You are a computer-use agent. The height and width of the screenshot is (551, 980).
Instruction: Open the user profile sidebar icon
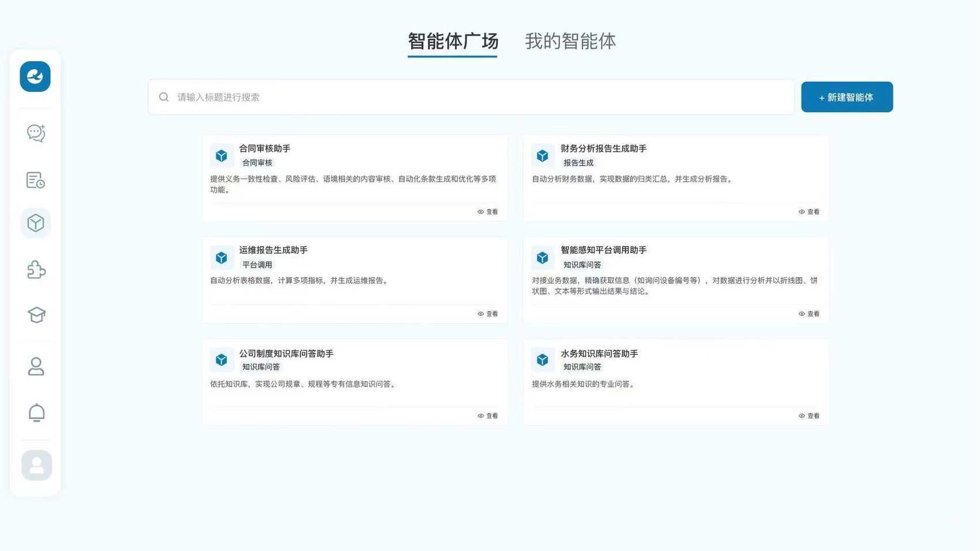[x=36, y=367]
